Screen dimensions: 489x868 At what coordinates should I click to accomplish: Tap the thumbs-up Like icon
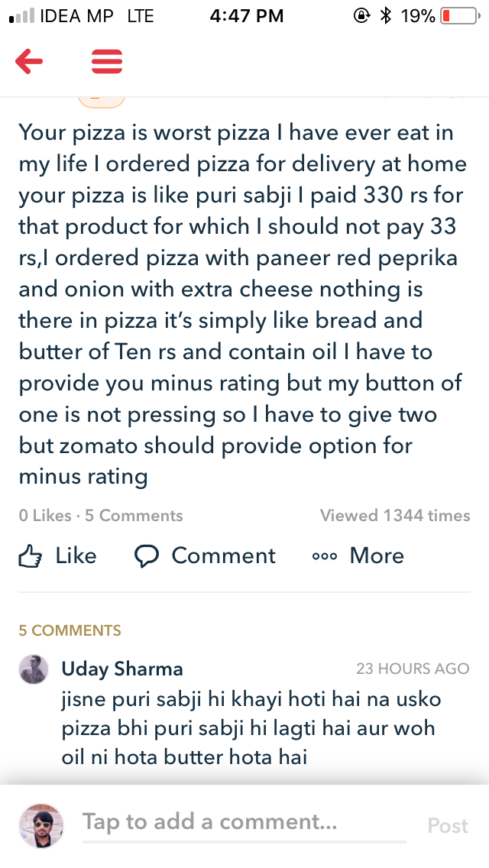pos(32,555)
